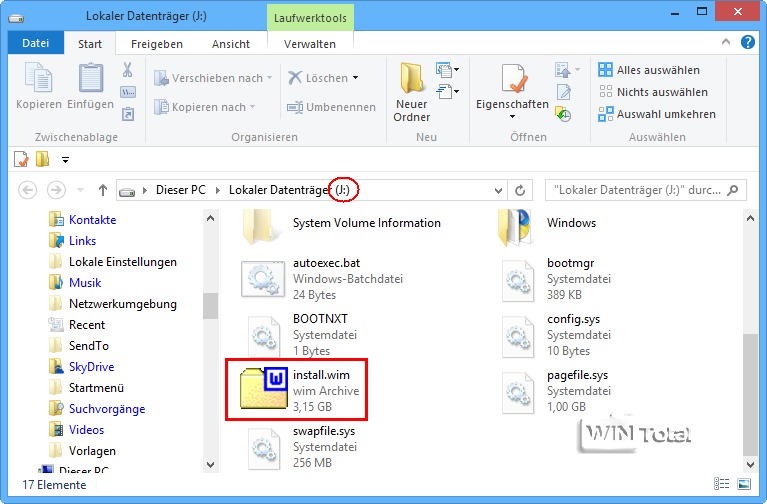Select the BOOTNXT file
Image resolution: width=767 pixels, height=504 pixels.
tap(303, 335)
